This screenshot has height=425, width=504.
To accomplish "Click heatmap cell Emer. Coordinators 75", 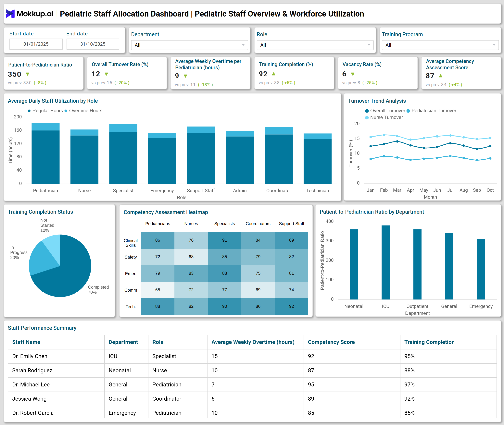I will 258,273.
